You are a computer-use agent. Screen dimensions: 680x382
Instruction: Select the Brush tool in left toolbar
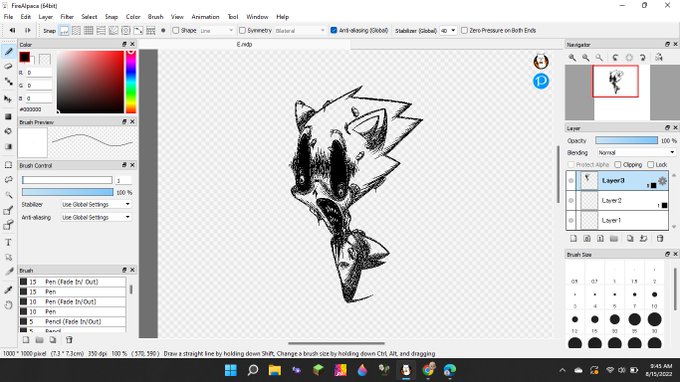pyautogui.click(x=8, y=52)
